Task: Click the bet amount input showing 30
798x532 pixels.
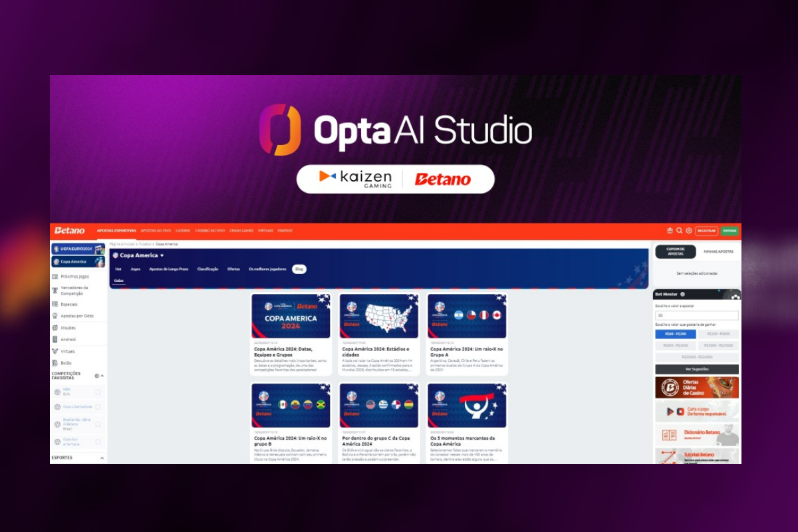Action: 697,316
